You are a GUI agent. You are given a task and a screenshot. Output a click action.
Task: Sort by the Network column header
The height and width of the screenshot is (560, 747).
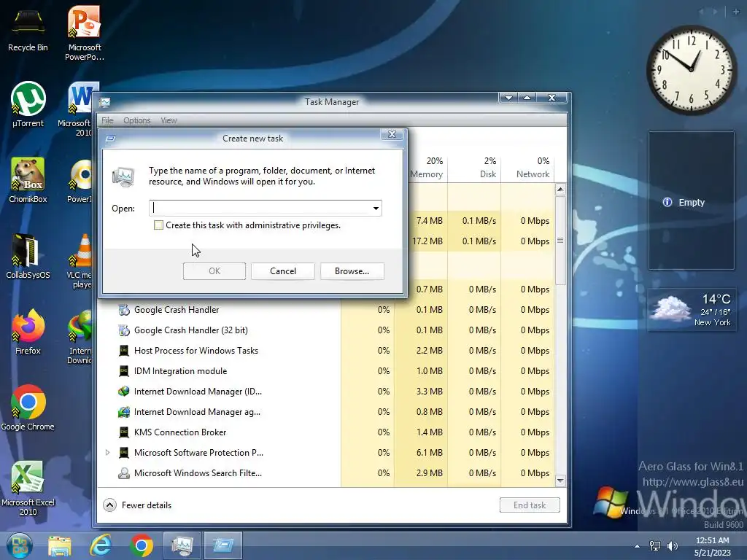(x=527, y=168)
